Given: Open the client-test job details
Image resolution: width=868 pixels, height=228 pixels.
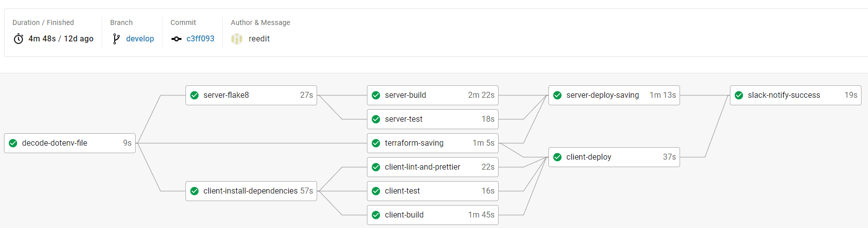Looking at the screenshot, I should 432,191.
